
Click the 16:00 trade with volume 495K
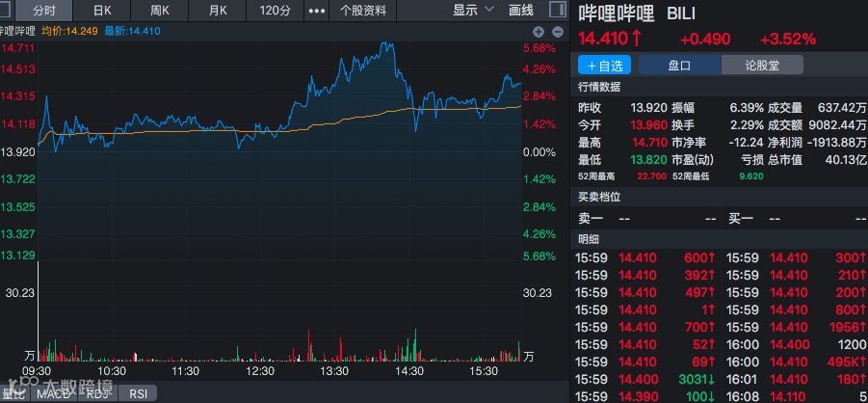point(797,363)
